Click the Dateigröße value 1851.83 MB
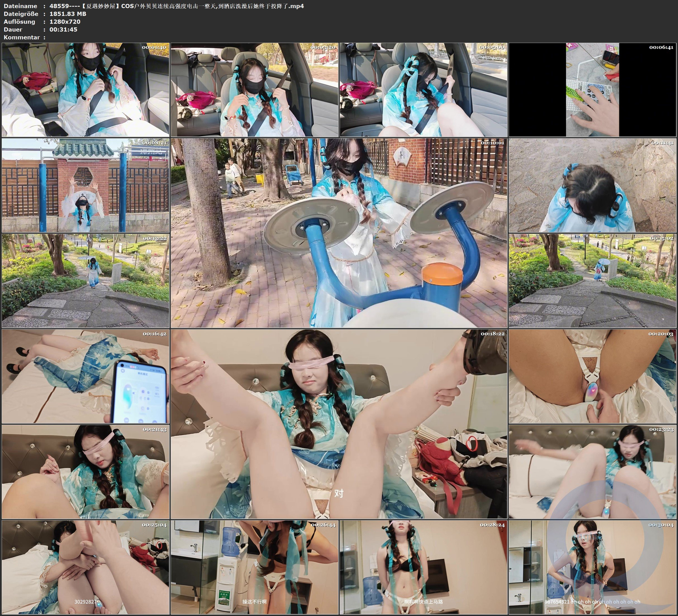 pos(68,14)
